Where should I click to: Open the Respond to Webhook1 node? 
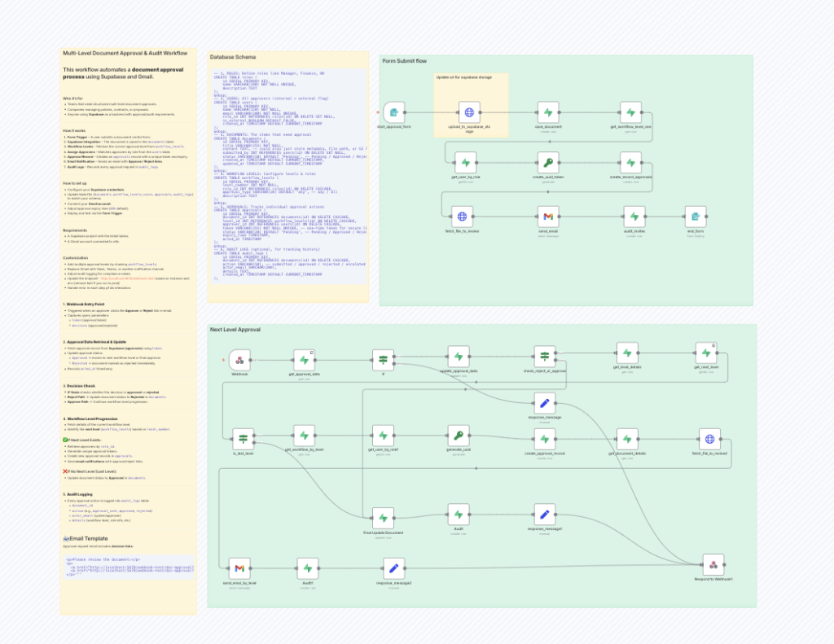tap(713, 565)
